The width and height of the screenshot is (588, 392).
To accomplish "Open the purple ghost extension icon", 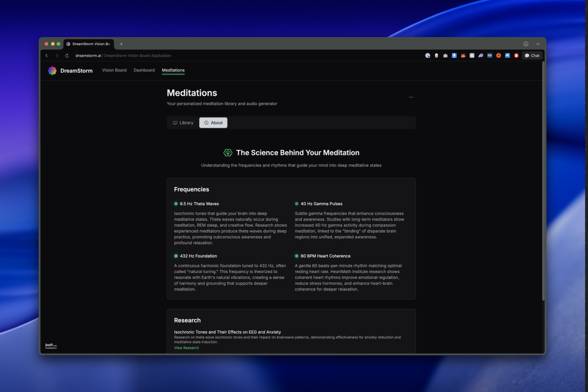I will (x=481, y=55).
